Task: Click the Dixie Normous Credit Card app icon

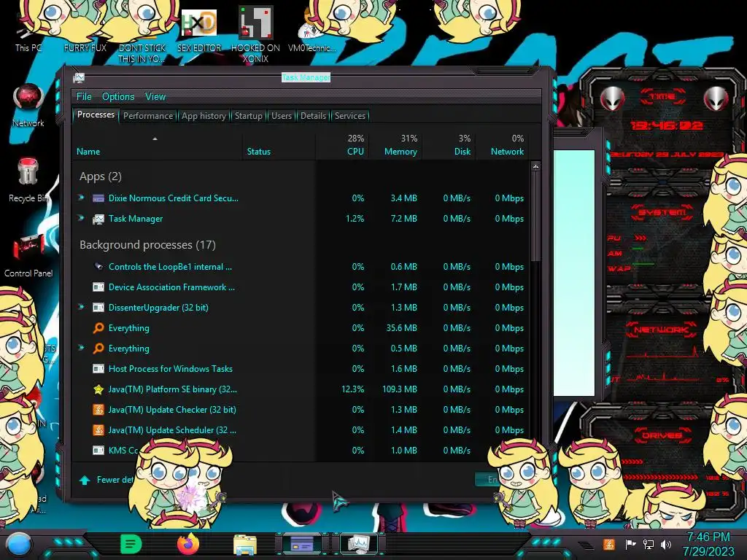Action: coord(98,198)
